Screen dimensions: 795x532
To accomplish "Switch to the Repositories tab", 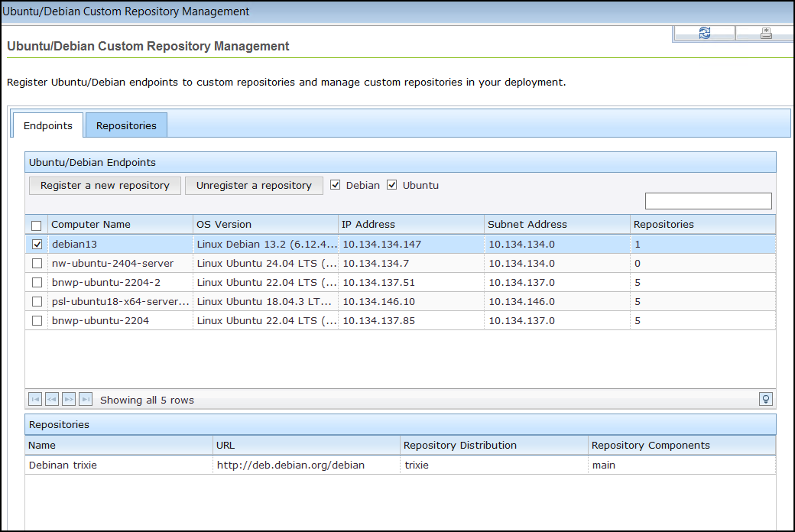I will click(126, 125).
